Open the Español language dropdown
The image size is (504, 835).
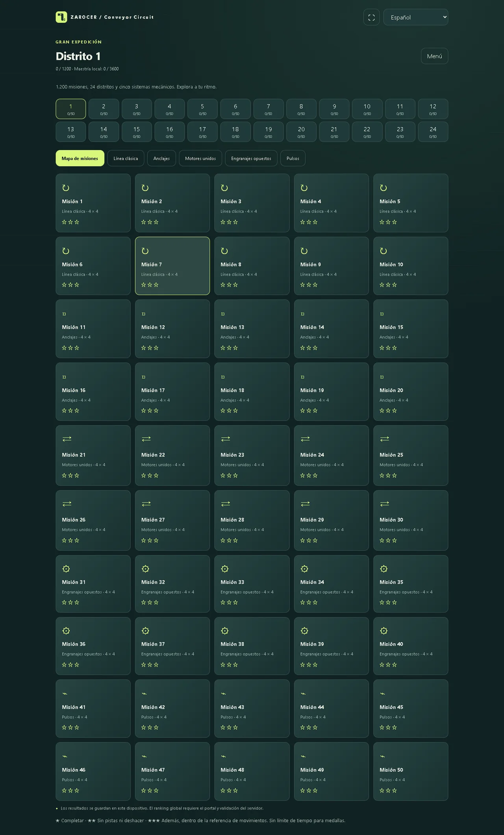point(416,17)
